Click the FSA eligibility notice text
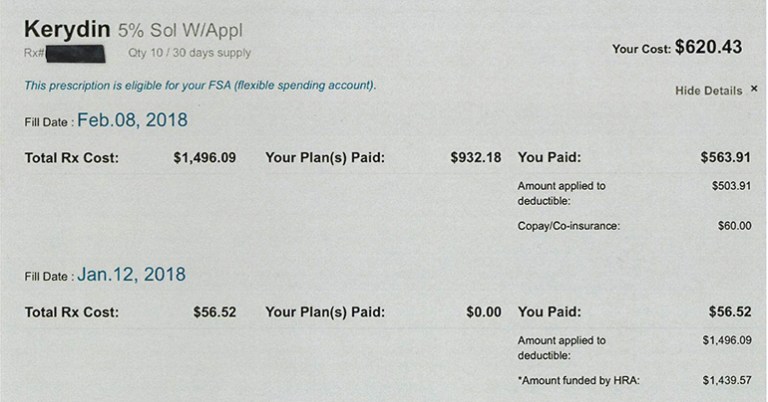 tap(200, 86)
